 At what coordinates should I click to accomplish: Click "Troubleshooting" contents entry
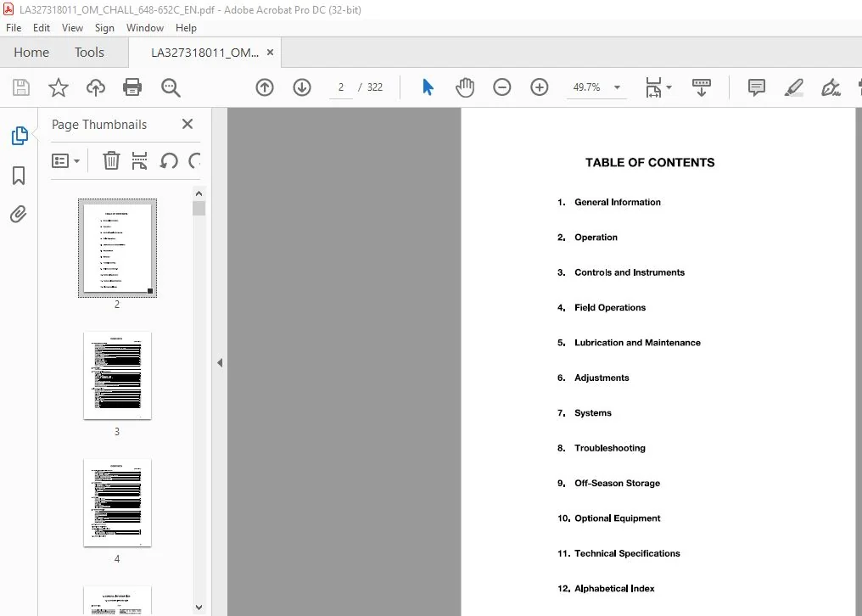coord(610,448)
